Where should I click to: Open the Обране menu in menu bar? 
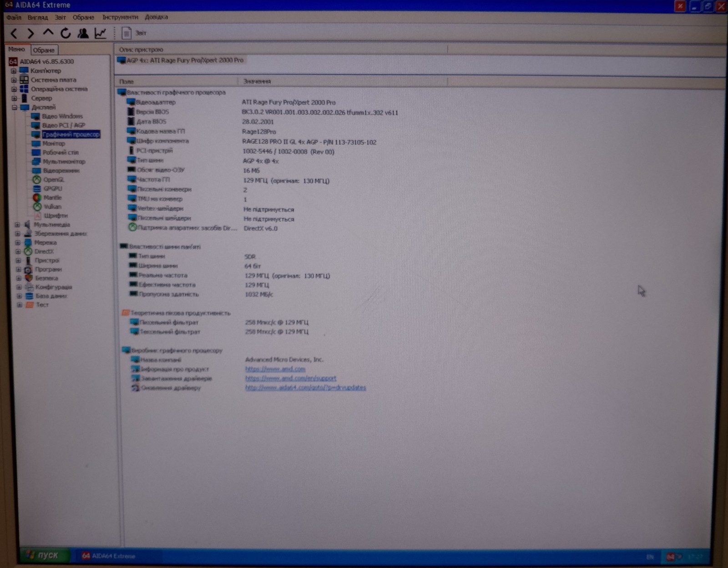(83, 17)
